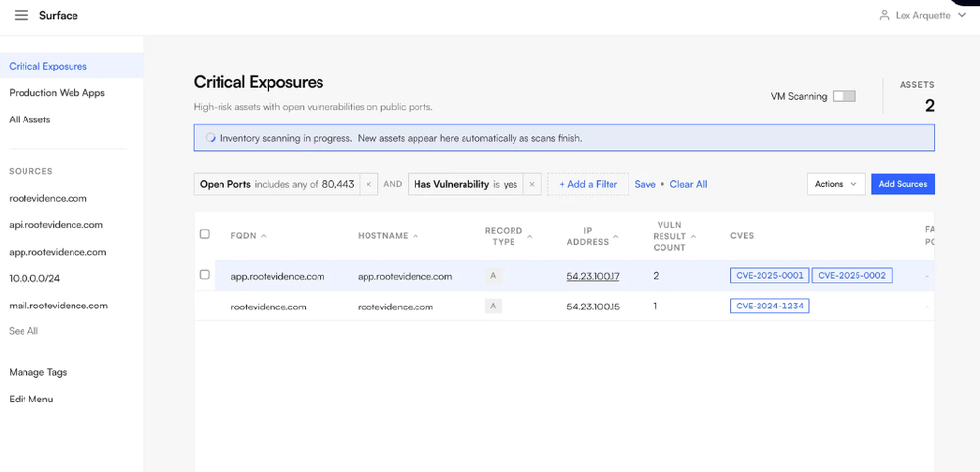This screenshot has width=980, height=472.
Task: Toggle the VM Scanning switch
Action: click(844, 96)
